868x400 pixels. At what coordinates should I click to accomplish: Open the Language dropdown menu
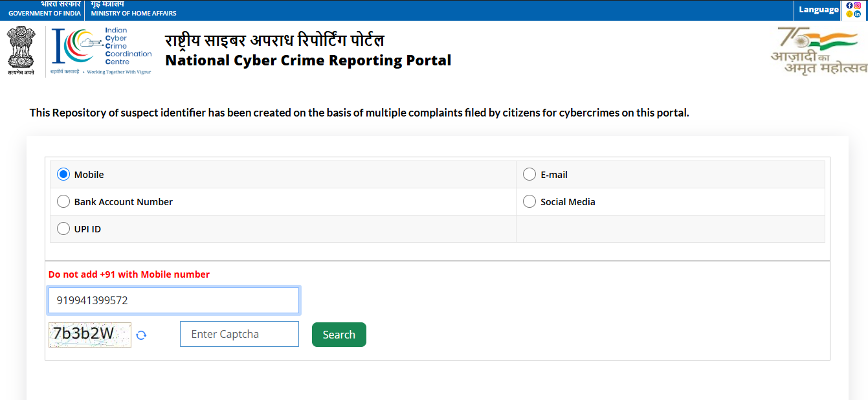pyautogui.click(x=818, y=10)
